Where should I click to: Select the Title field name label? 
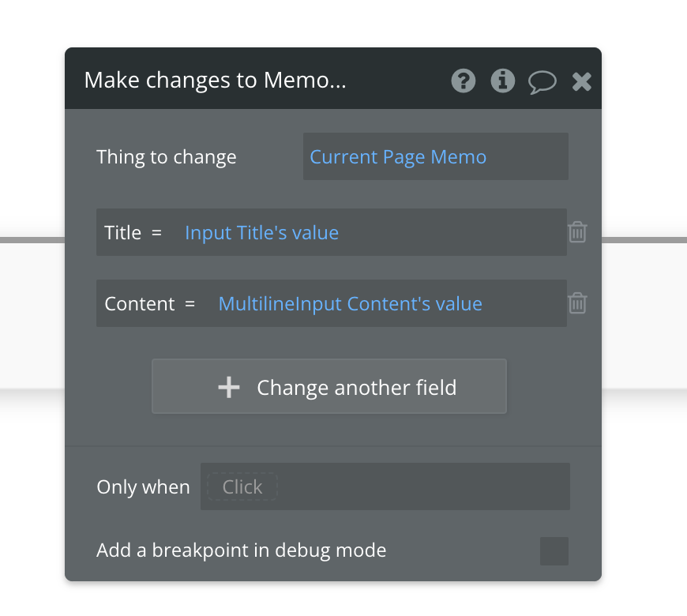[123, 233]
